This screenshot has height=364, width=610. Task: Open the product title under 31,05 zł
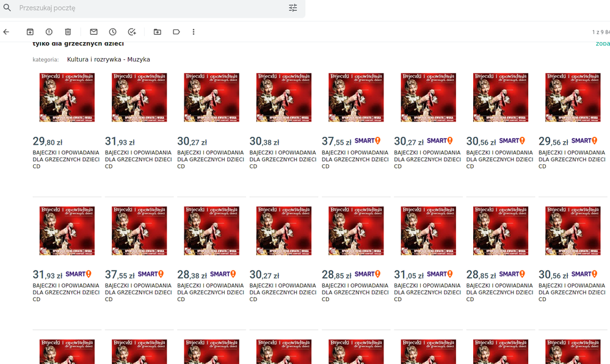tap(427, 293)
